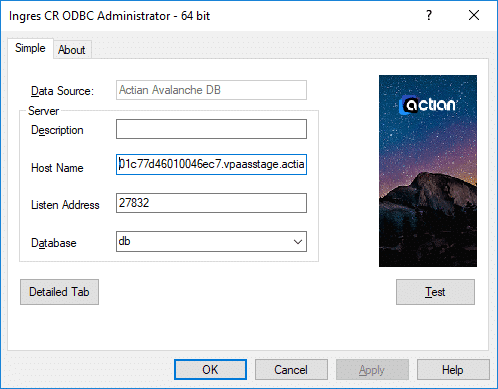
Task: Cancel the dialog
Action: pyautogui.click(x=291, y=369)
